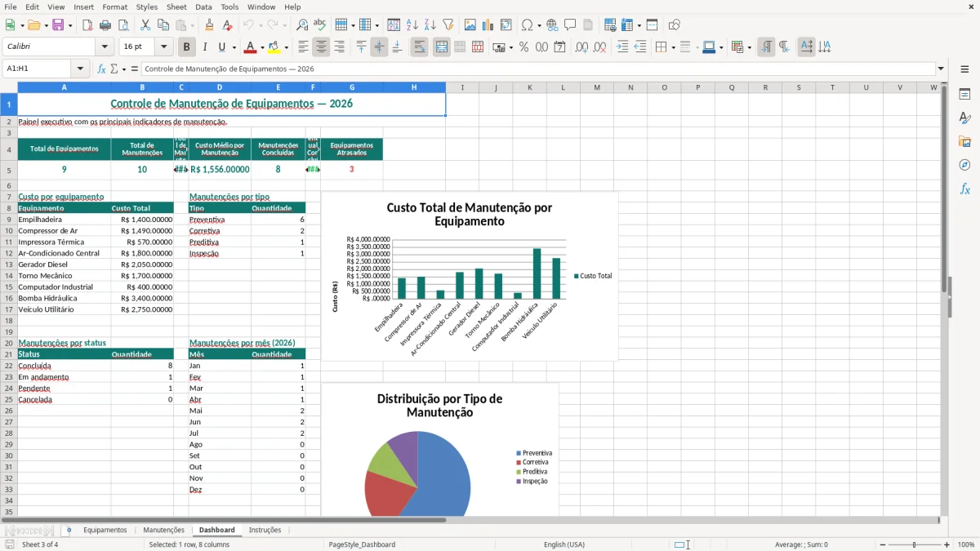Image resolution: width=980 pixels, height=551 pixels.
Task: Toggle Merge and Center Cells
Action: 441,47
